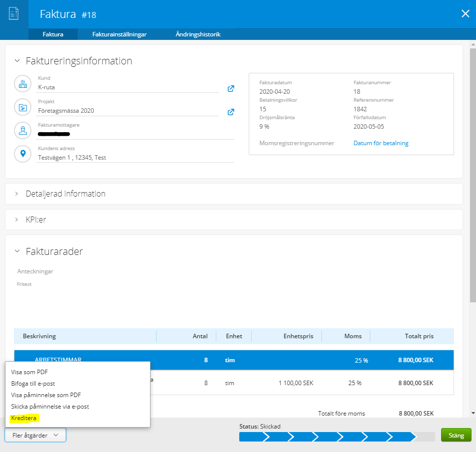
Task: Click the invoice document icon in header
Action: pyautogui.click(x=14, y=14)
